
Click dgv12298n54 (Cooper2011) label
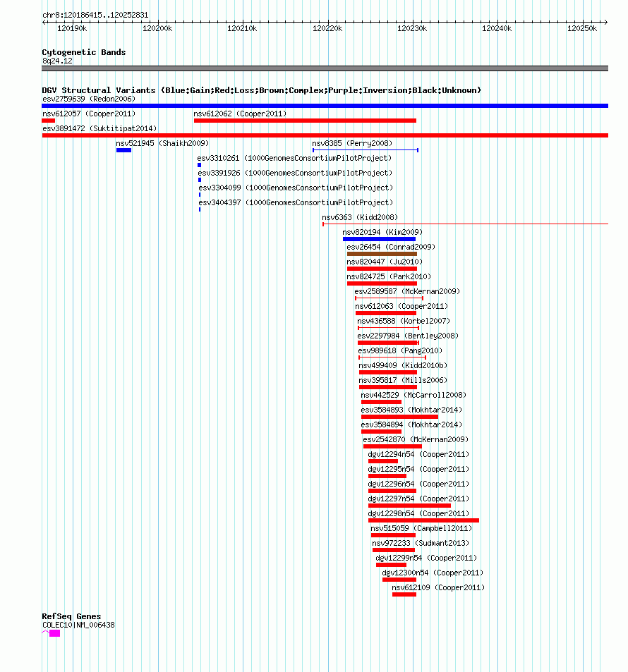point(418,513)
